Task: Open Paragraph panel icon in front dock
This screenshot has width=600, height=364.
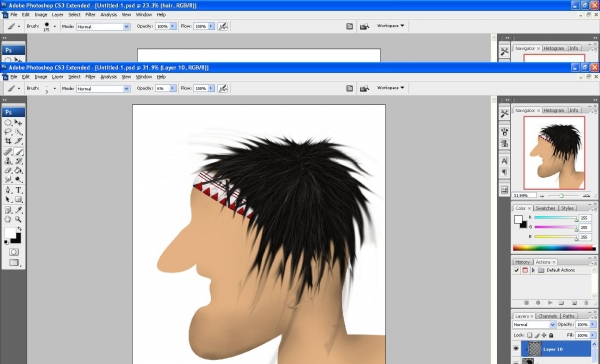Action: tap(504, 172)
